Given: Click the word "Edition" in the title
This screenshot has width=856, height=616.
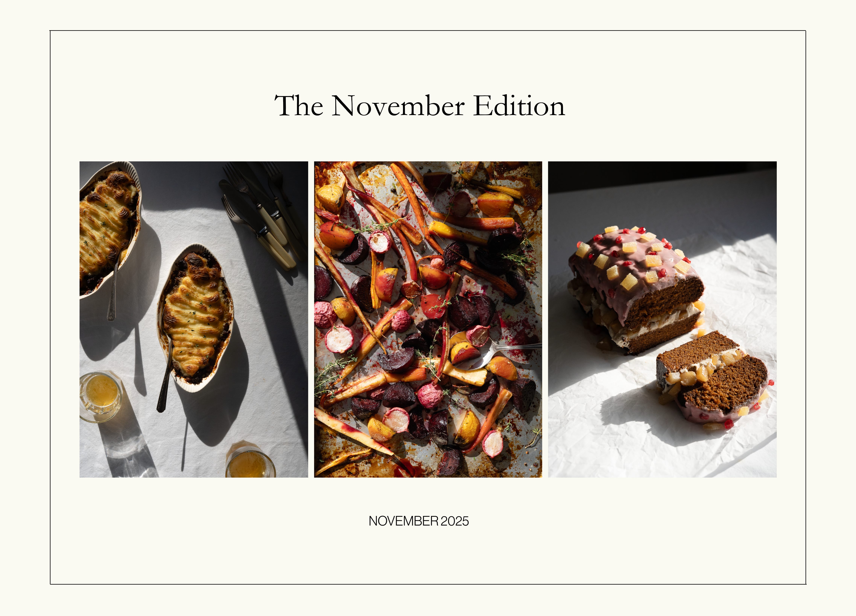Looking at the screenshot, I should tap(519, 106).
